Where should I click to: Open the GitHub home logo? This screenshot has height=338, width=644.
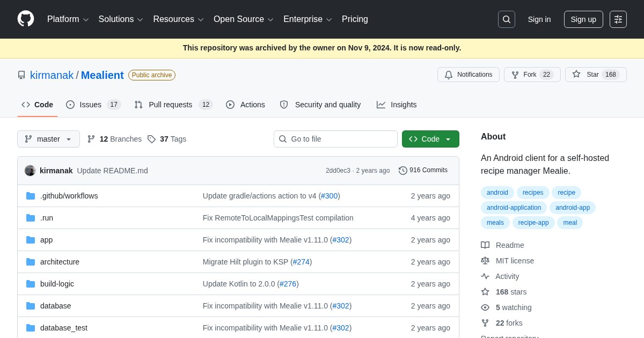[x=26, y=19]
